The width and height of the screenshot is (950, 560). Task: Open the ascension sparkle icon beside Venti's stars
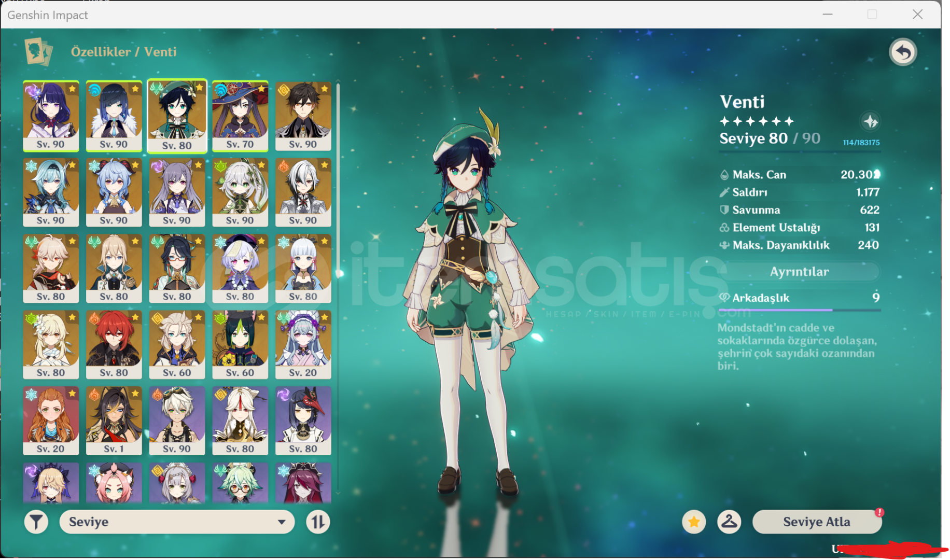[x=870, y=121]
